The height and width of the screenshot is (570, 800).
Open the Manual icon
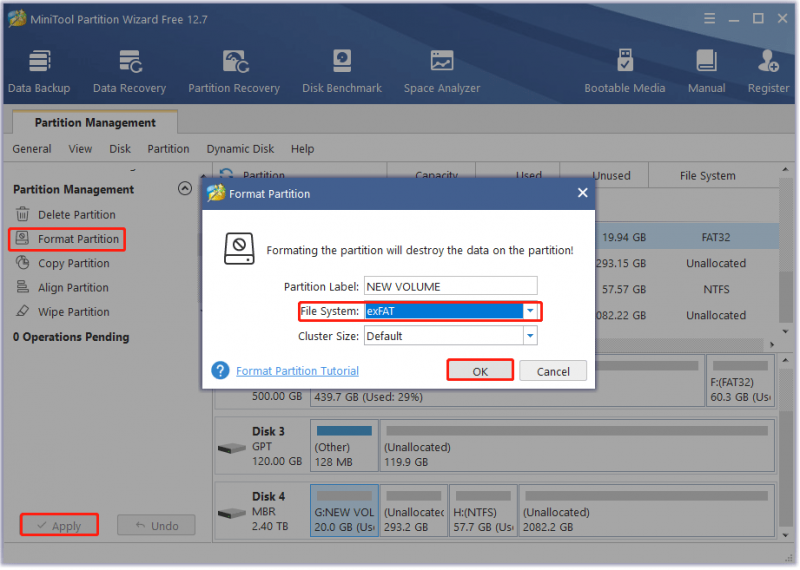(706, 71)
